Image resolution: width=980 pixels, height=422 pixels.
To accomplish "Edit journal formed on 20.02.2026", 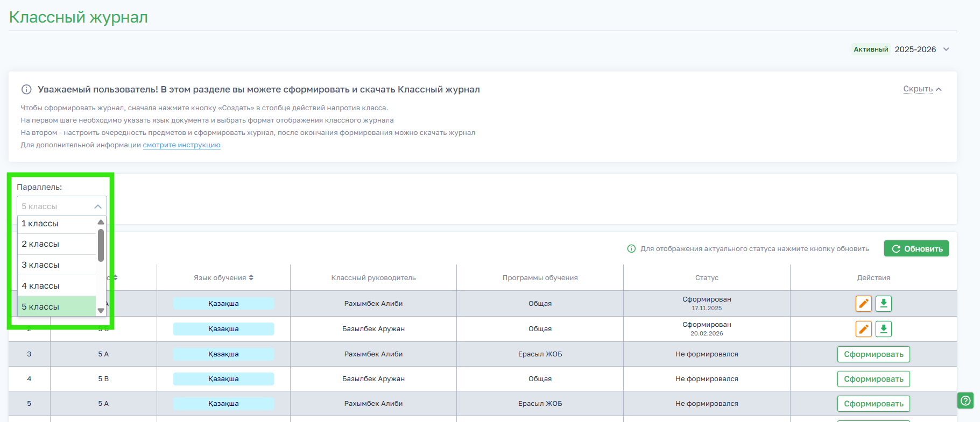I will 863,329.
